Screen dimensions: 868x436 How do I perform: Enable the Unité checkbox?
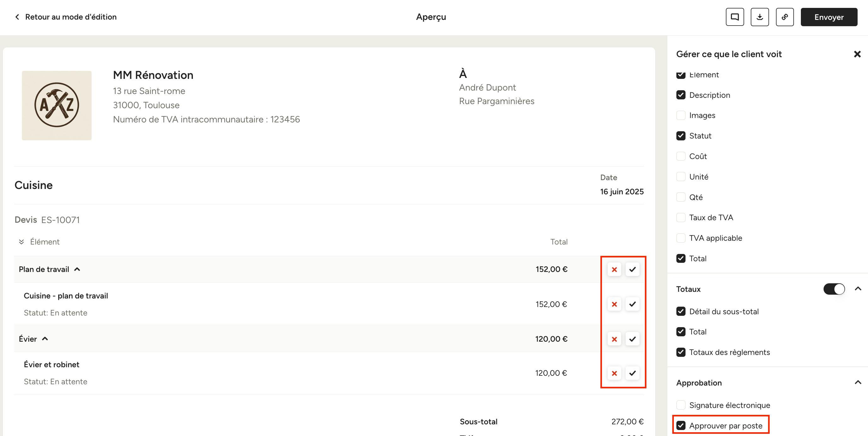pyautogui.click(x=681, y=177)
